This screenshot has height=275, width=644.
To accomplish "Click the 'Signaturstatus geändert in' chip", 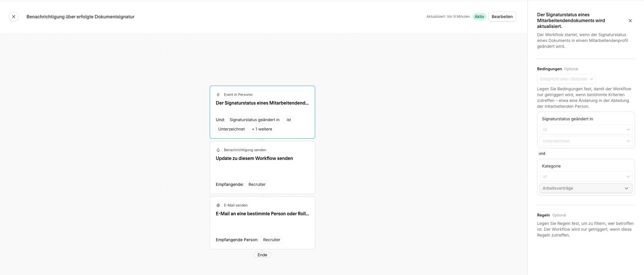I will point(255,120).
